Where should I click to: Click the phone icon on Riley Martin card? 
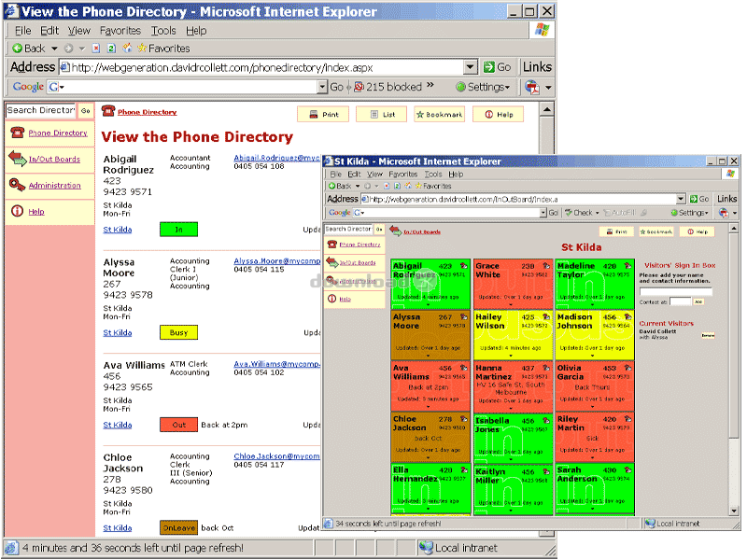tap(627, 418)
